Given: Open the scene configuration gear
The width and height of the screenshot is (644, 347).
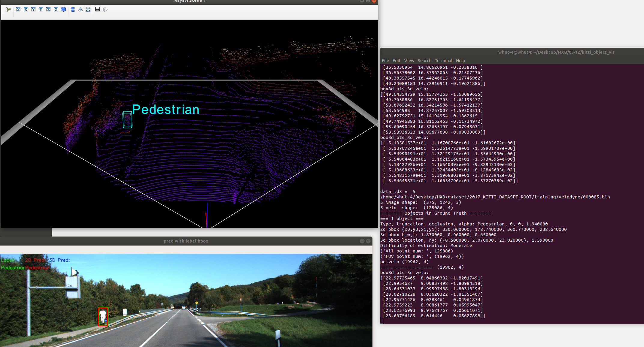Looking at the screenshot, I should (105, 10).
